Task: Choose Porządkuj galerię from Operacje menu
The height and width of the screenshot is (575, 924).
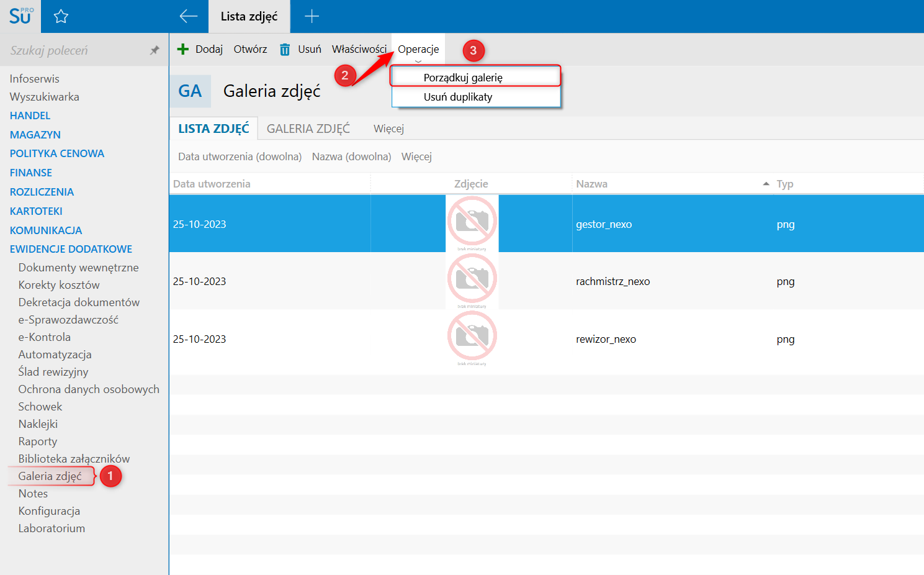Action: 475,77
